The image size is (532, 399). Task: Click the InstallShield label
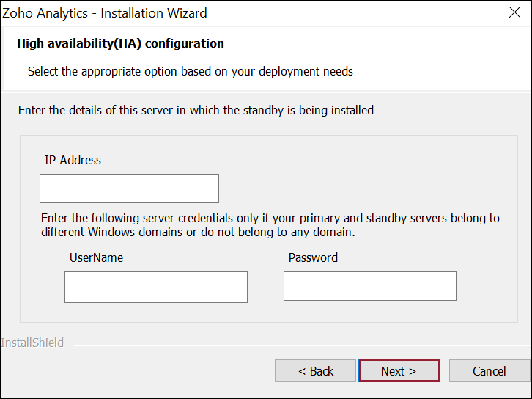point(32,343)
